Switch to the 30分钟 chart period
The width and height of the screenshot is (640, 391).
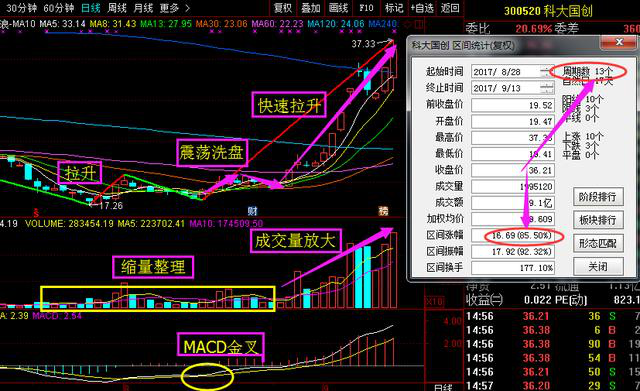21,8
